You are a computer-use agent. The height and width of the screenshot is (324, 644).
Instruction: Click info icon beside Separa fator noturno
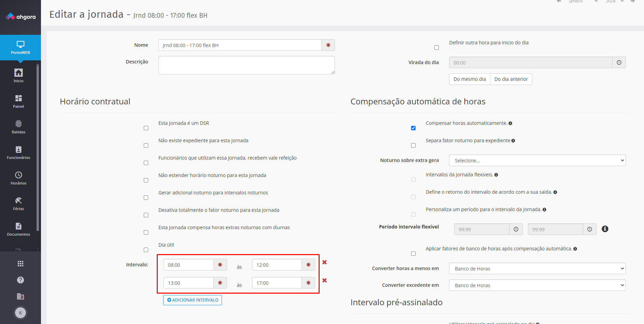pyautogui.click(x=513, y=141)
